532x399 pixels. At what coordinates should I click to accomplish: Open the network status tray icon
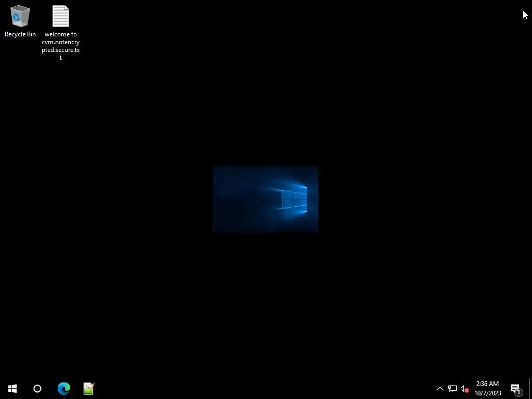point(453,389)
